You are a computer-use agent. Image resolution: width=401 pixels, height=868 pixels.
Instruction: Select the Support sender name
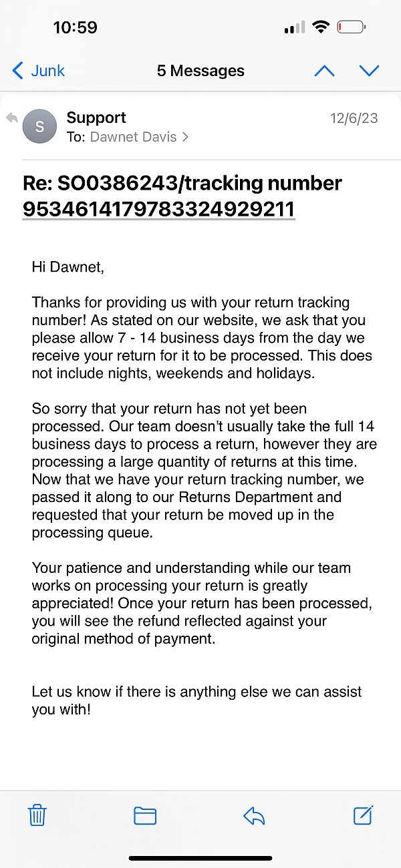pyautogui.click(x=96, y=118)
